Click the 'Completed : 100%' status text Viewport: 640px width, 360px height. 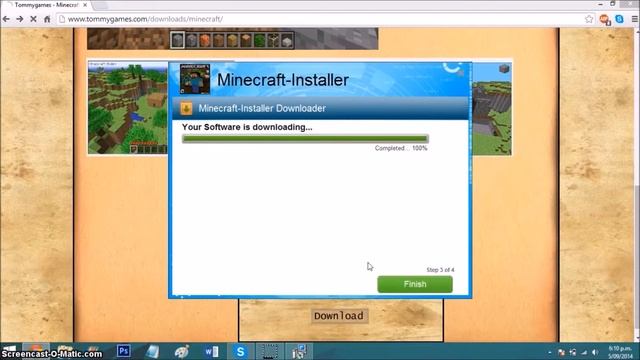pos(401,148)
